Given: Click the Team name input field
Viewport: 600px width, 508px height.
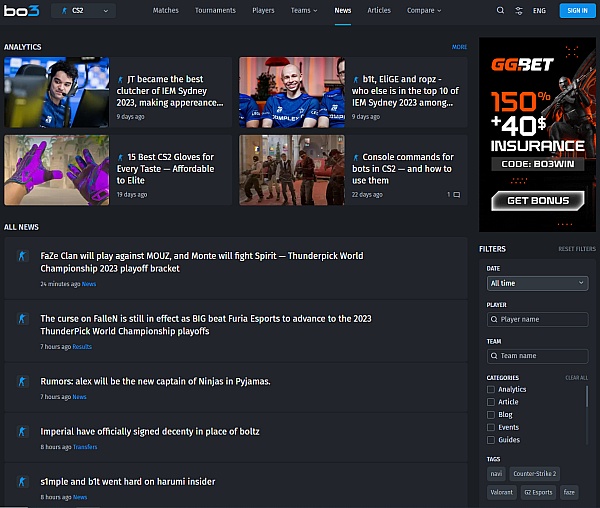Looking at the screenshot, I should coord(537,356).
